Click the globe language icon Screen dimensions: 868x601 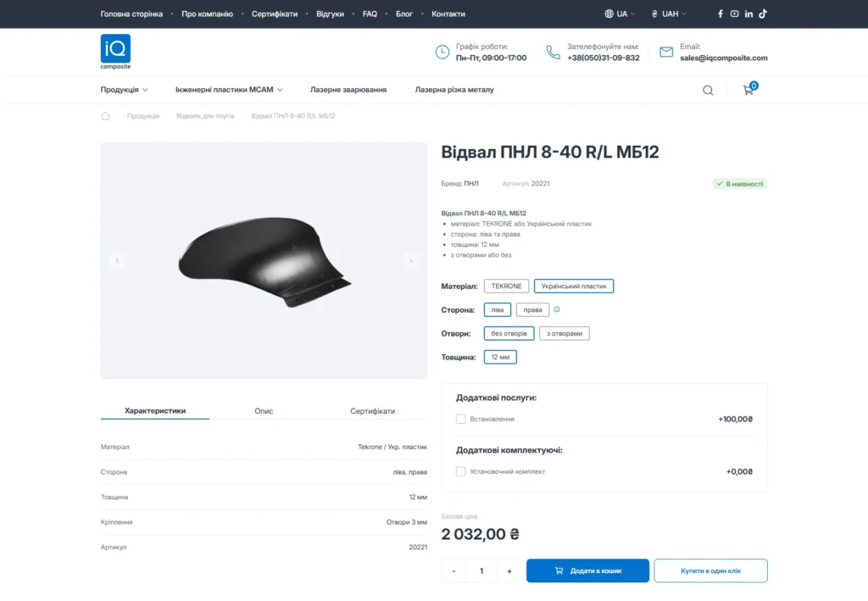pyautogui.click(x=609, y=14)
